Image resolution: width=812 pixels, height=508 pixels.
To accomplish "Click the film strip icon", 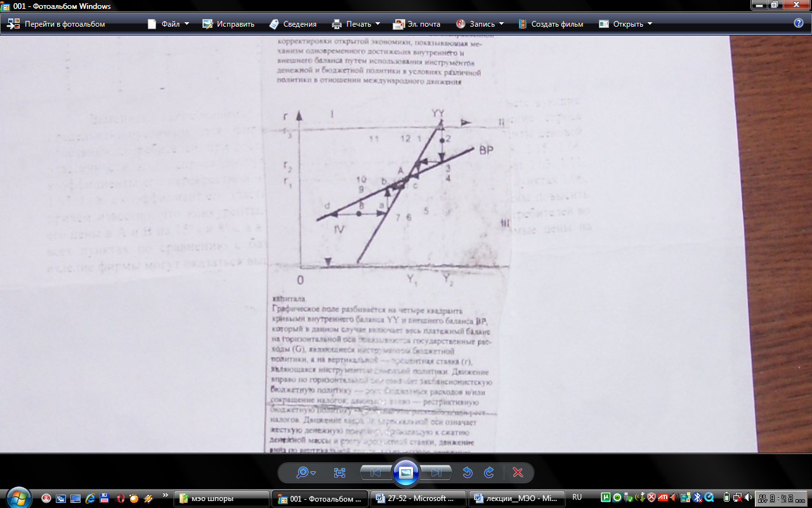I will click(522, 24).
